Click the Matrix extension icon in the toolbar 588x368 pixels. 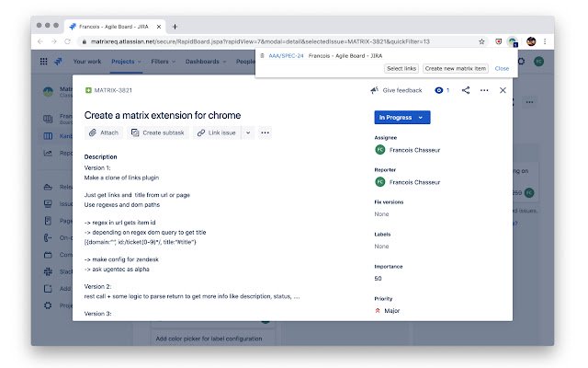point(513,41)
